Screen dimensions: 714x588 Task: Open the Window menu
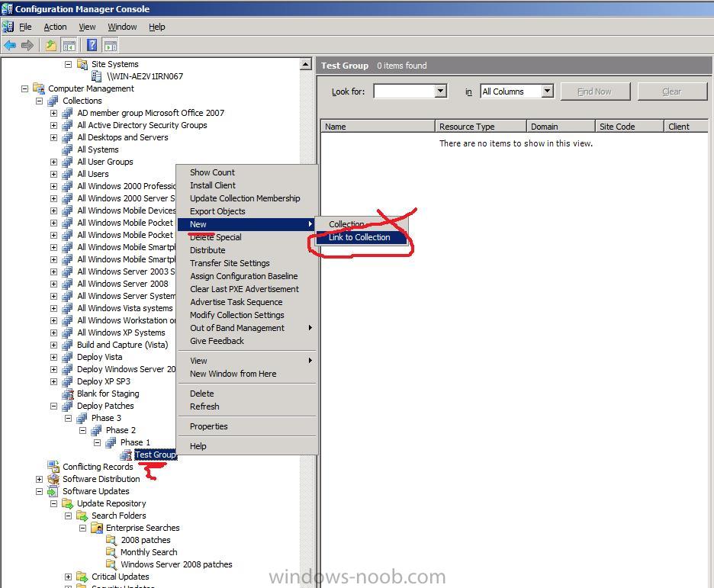pyautogui.click(x=122, y=27)
